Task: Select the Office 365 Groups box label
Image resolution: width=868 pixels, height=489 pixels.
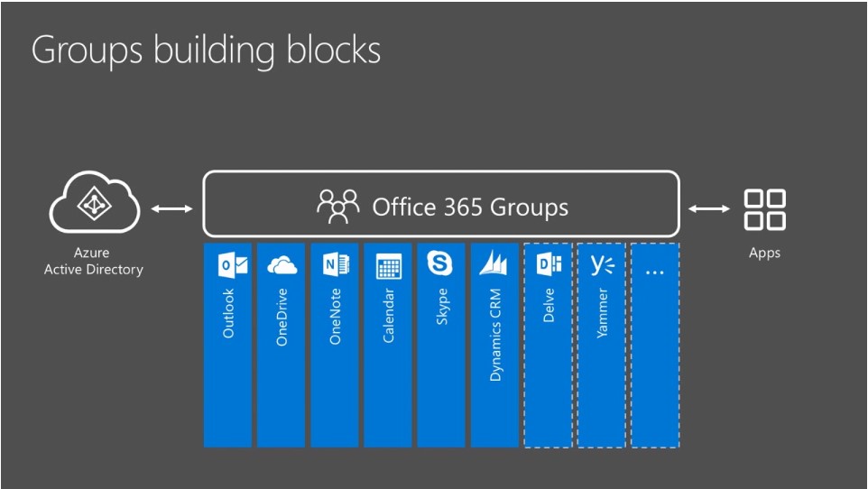Action: click(470, 208)
